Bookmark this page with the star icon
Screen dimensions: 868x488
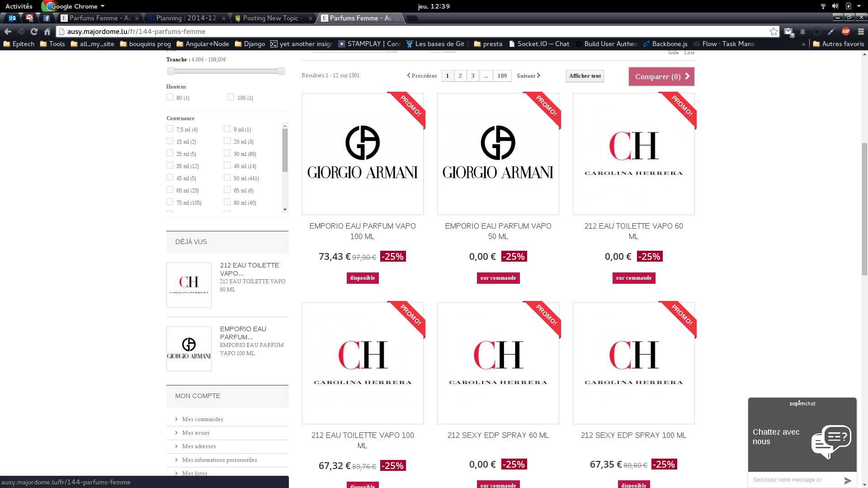tap(774, 32)
